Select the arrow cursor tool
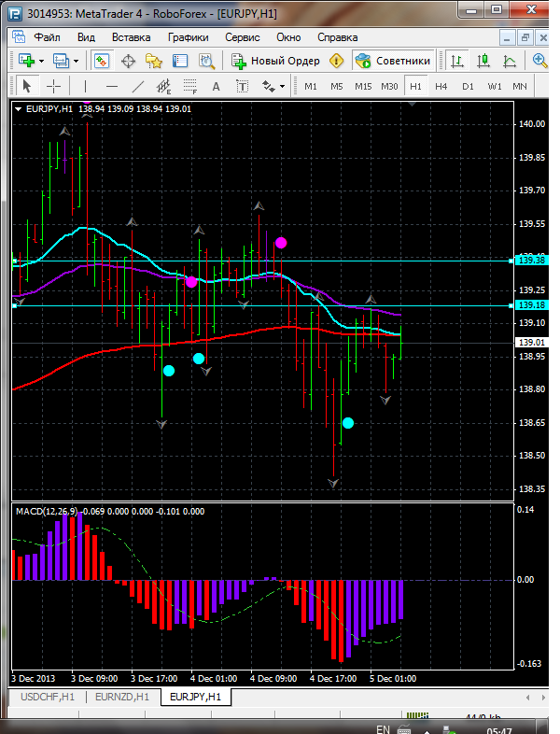 pyautogui.click(x=27, y=86)
